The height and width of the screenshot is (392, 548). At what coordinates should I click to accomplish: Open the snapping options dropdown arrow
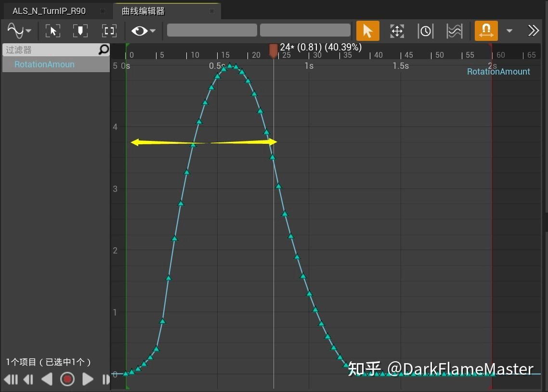(509, 31)
